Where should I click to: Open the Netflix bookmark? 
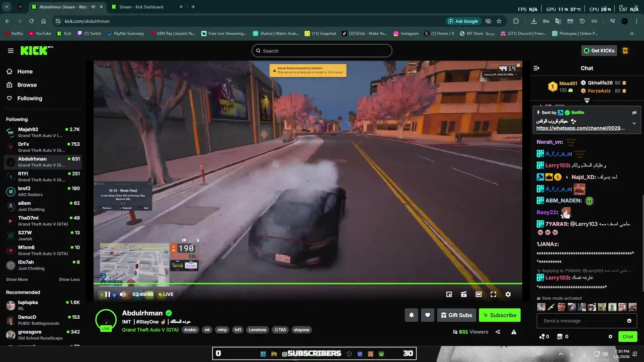14,34
